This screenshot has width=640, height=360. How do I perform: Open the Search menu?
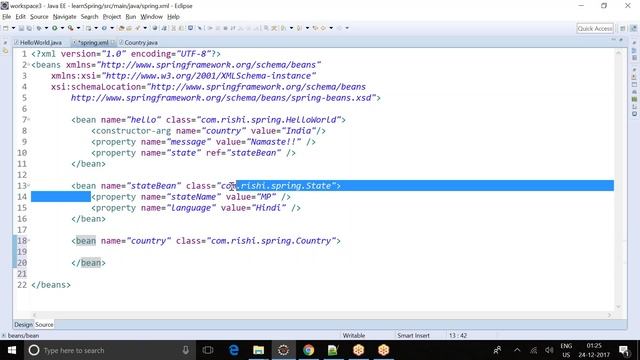pos(89,17)
